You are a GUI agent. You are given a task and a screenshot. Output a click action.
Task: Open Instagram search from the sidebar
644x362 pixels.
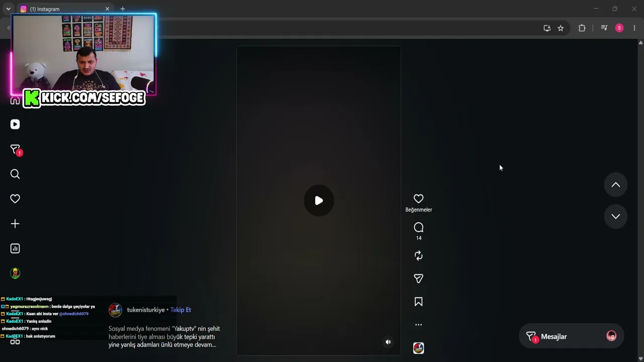click(x=15, y=174)
